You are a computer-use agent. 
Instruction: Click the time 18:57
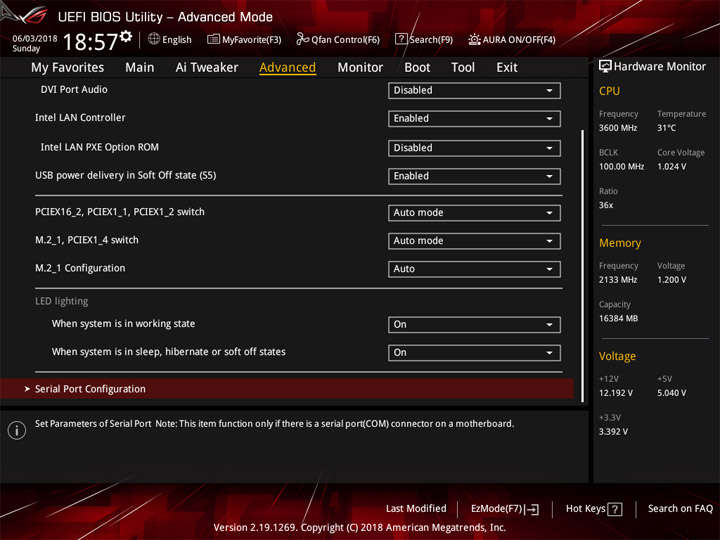click(x=90, y=42)
